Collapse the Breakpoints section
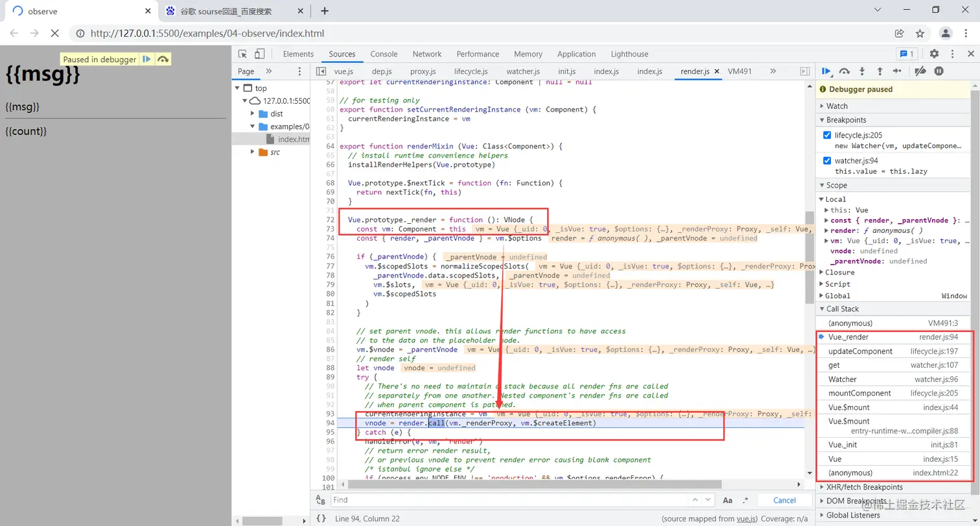 point(893,120)
